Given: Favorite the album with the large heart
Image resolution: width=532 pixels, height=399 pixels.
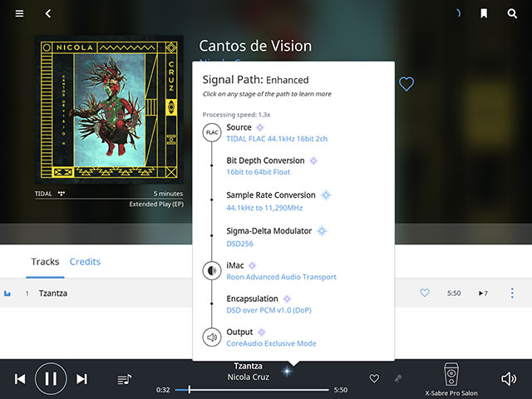Looking at the screenshot, I should pyautogui.click(x=406, y=84).
